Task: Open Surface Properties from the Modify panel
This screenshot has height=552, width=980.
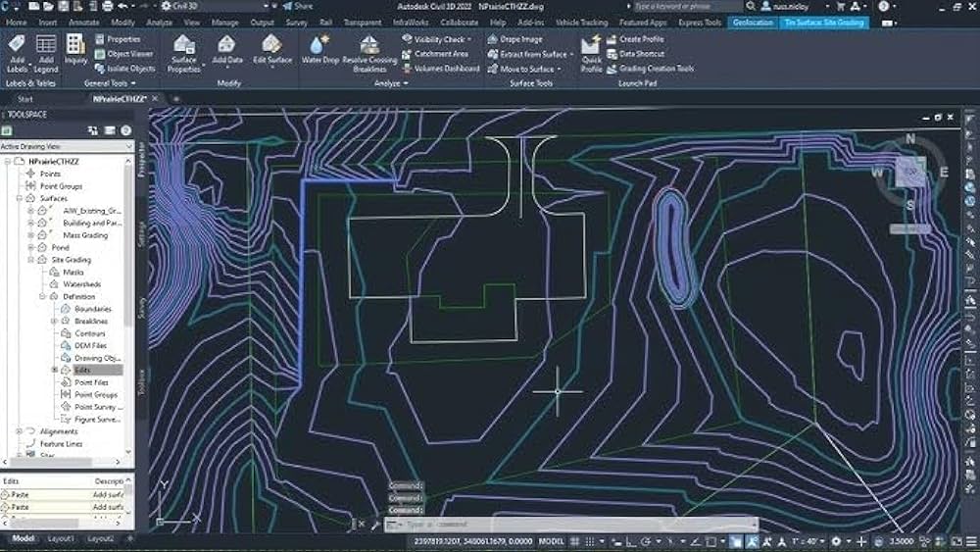Action: (184, 54)
